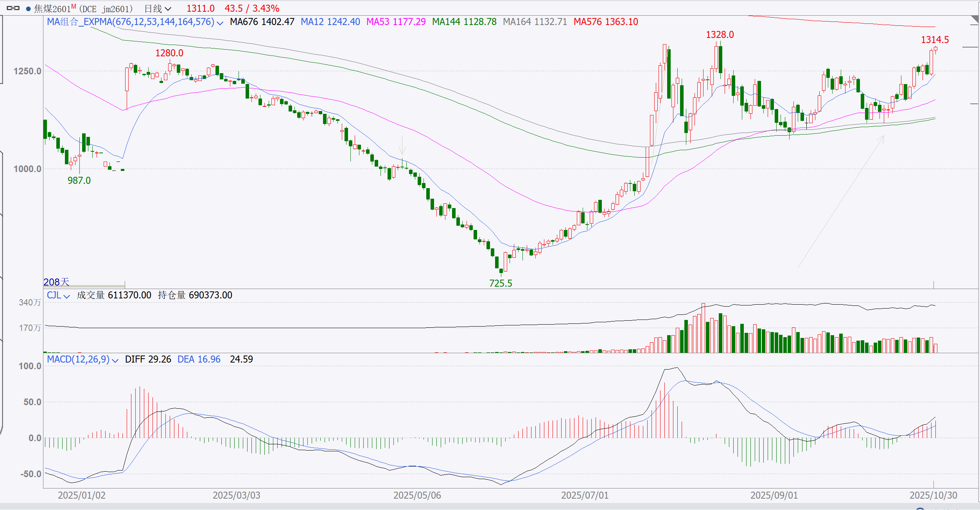Viewport: 980px width, 510px height.
Task: Click the 208天 range scrollbar
Action: [84, 286]
